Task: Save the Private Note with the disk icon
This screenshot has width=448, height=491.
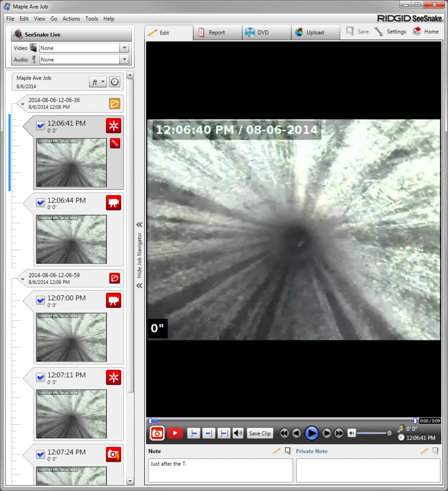Action: pos(435,451)
